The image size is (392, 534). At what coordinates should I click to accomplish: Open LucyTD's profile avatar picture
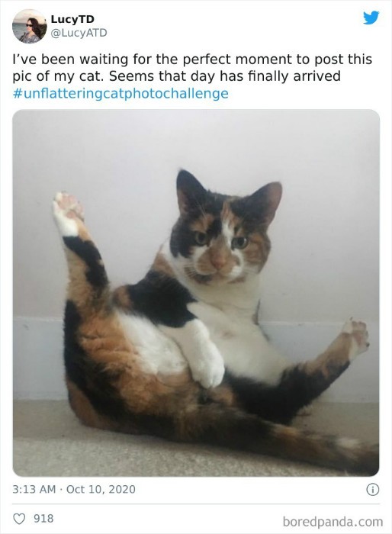pos(29,26)
